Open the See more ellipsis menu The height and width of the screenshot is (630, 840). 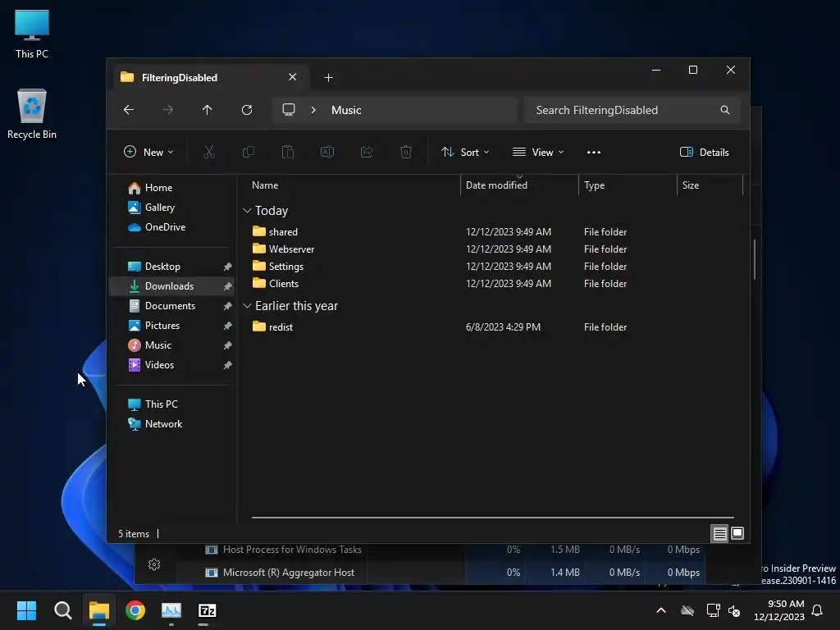point(594,152)
